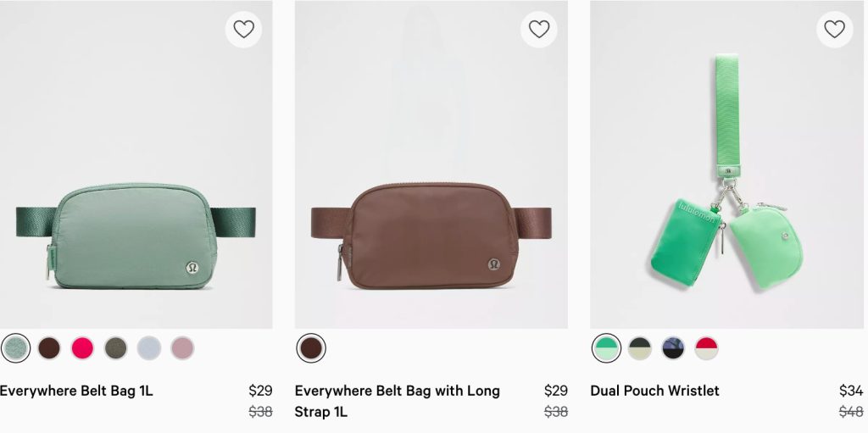The width and height of the screenshot is (868, 433).
Task: Open the Everywhere Belt Bag 1L title link
Action: [x=76, y=391]
